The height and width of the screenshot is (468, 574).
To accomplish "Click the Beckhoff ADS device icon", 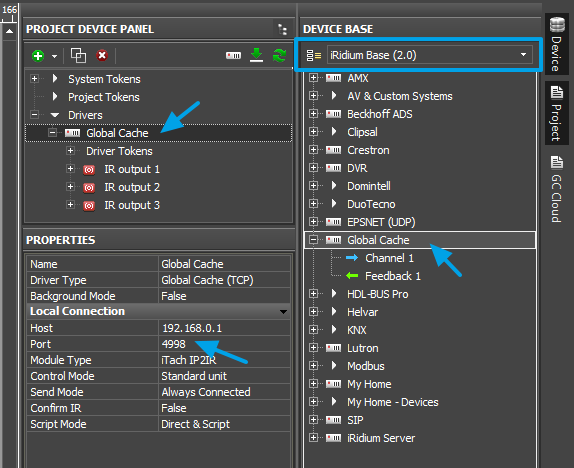I will [333, 114].
